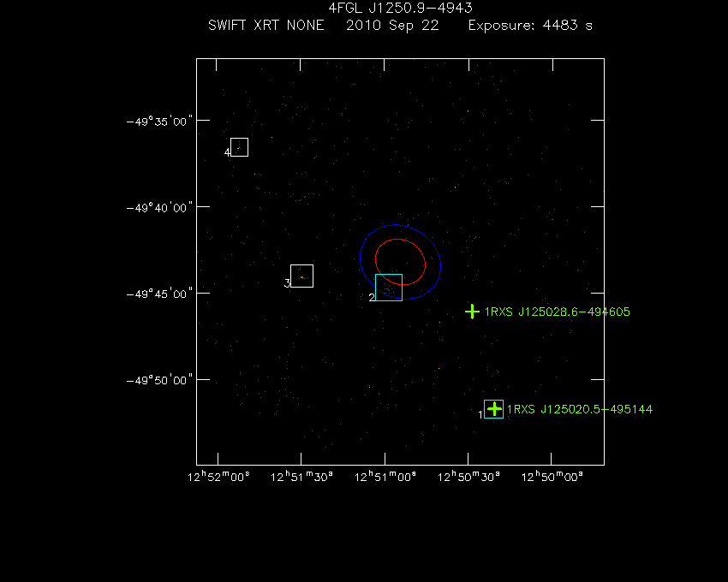The width and height of the screenshot is (728, 582).
Task: Click right ascension label 12h52m00s
Action: tap(218, 477)
